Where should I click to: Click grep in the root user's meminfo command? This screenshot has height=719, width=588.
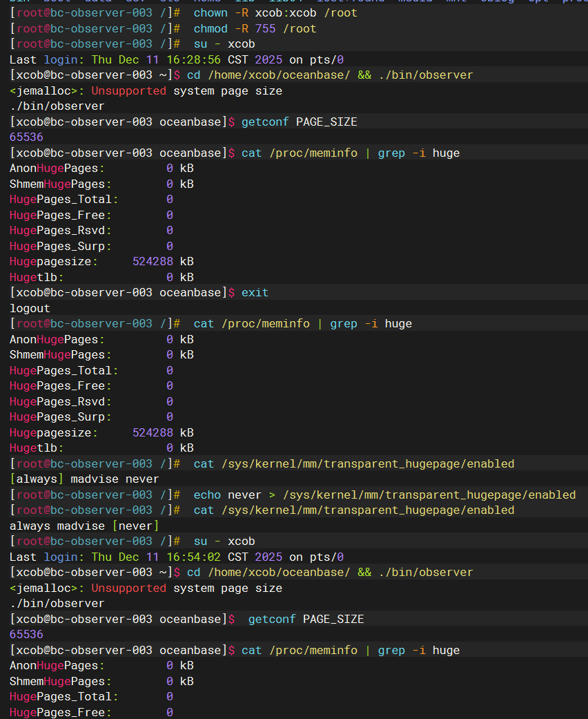click(344, 323)
